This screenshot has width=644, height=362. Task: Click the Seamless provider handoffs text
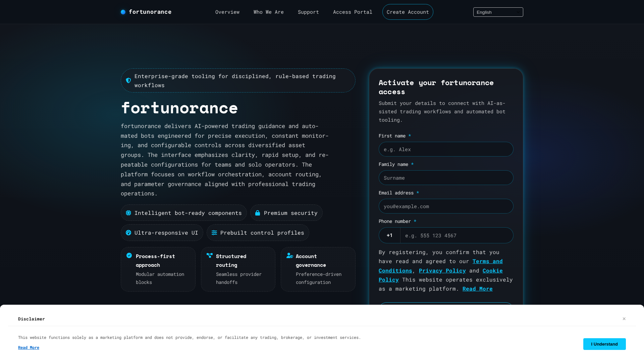[239, 278]
